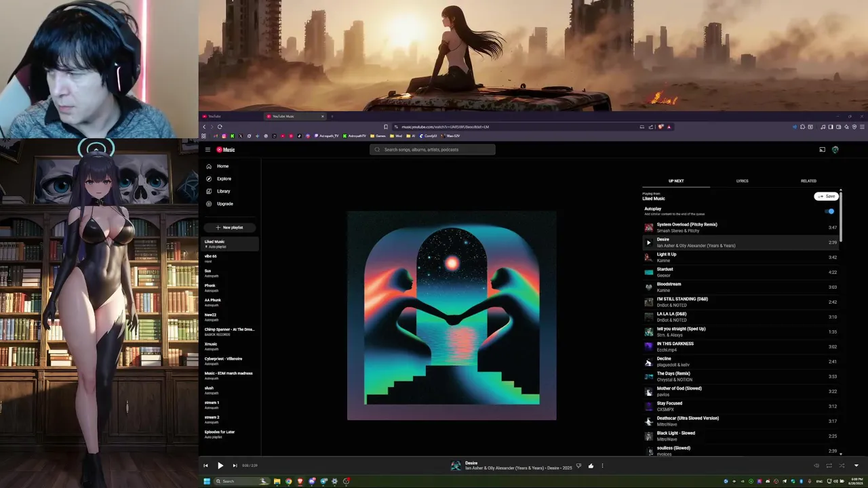
Task: Open the Phonk playlist
Action: [230, 288]
